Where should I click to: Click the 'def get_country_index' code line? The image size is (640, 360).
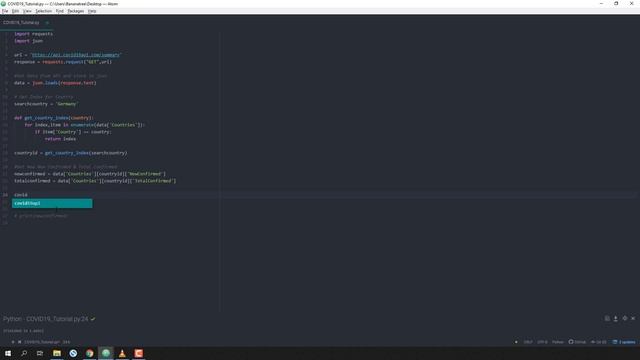[54, 118]
